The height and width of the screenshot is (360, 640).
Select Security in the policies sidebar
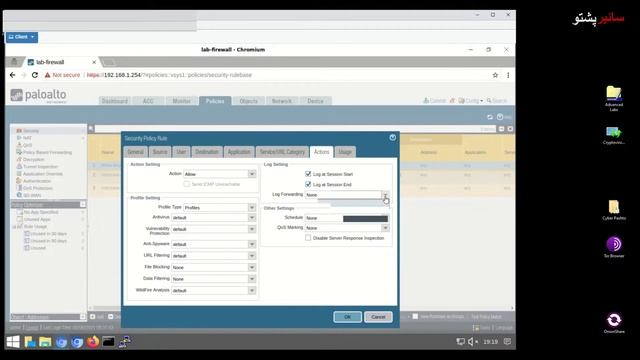pyautogui.click(x=31, y=131)
